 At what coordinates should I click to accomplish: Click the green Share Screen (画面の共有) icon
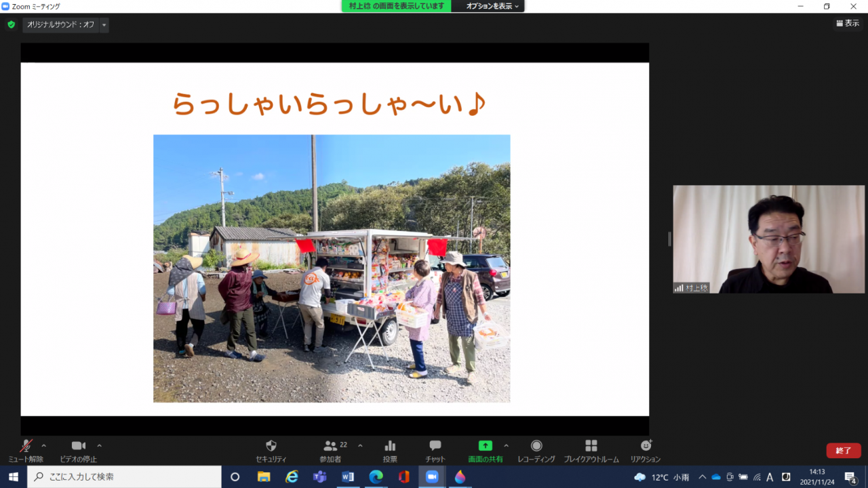pos(485,446)
